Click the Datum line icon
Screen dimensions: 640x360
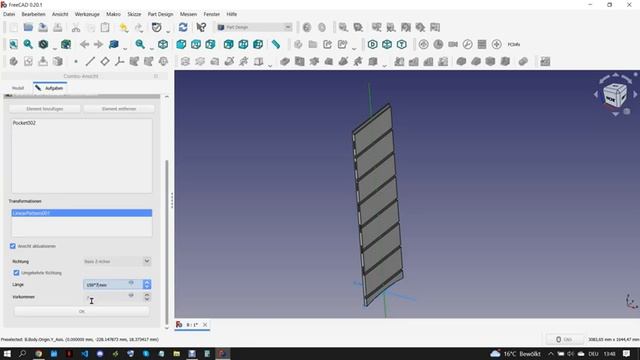[x=90, y=61]
